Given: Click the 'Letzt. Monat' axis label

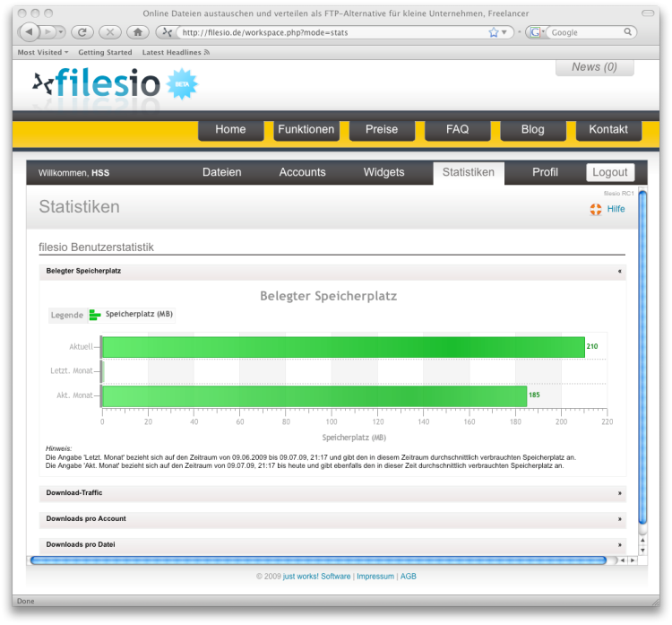Looking at the screenshot, I should (72, 370).
